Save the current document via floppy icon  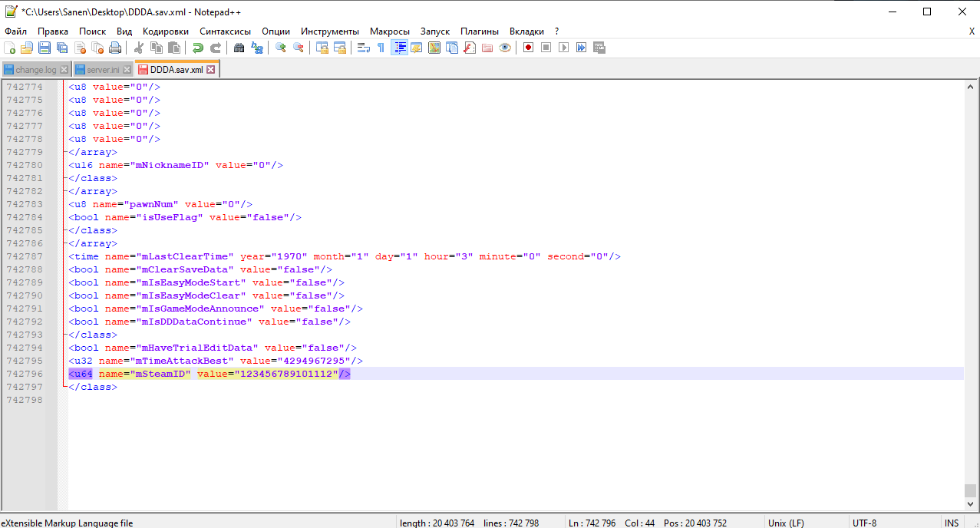point(45,48)
